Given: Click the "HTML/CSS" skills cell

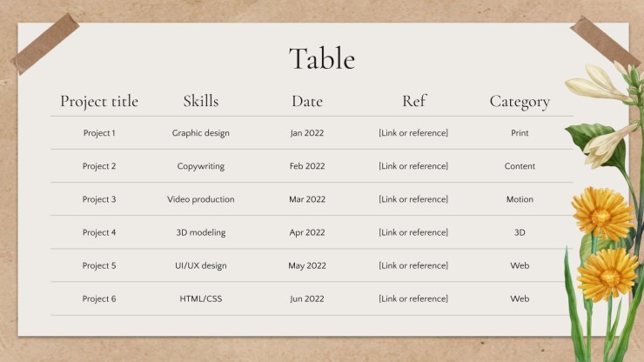Looking at the screenshot, I should (201, 298).
